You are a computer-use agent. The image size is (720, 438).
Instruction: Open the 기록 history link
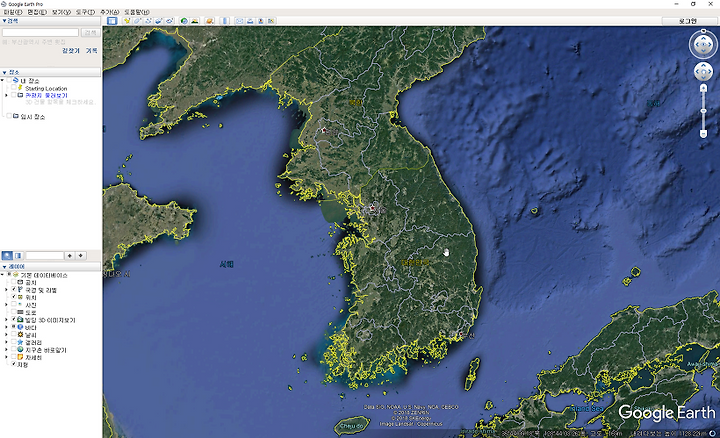(x=91, y=51)
